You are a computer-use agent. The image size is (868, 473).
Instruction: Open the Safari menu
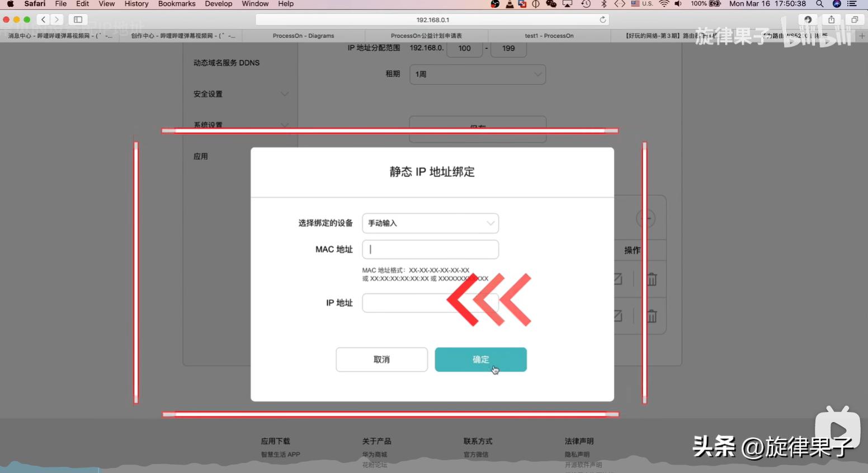tap(35, 4)
